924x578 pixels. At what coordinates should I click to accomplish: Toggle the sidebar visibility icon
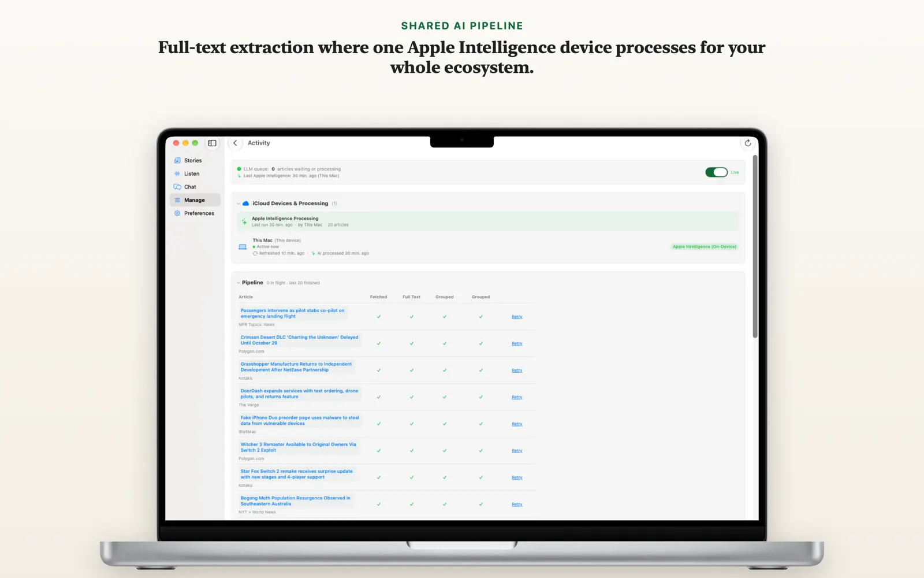point(212,143)
